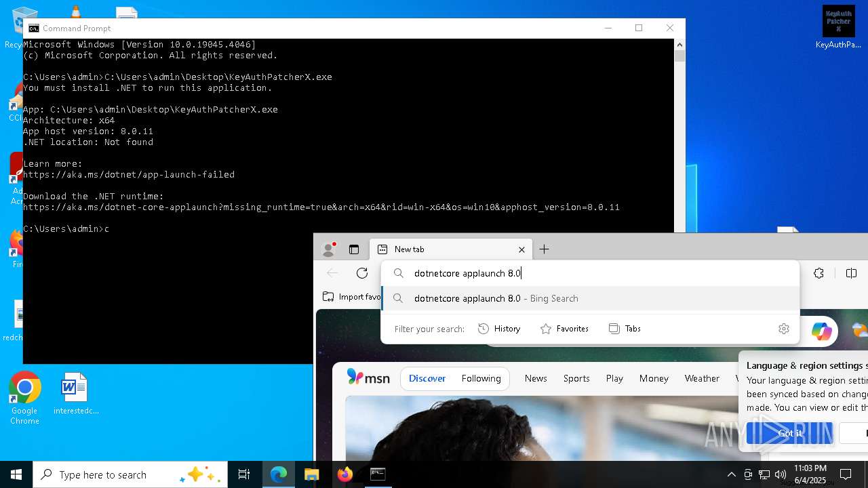This screenshot has width=868, height=488.
Task: Open the notification center icon
Action: pos(846,474)
